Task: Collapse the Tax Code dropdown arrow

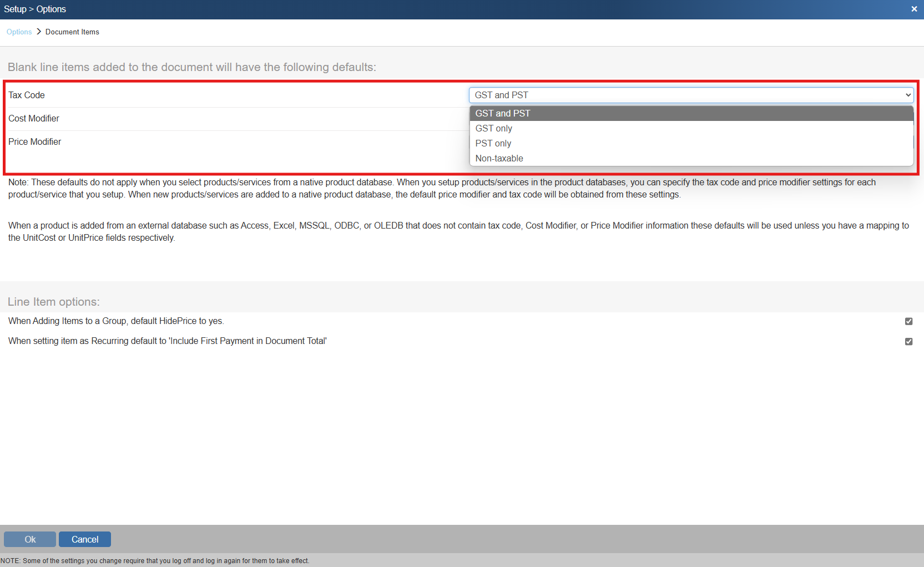Action: click(x=908, y=95)
